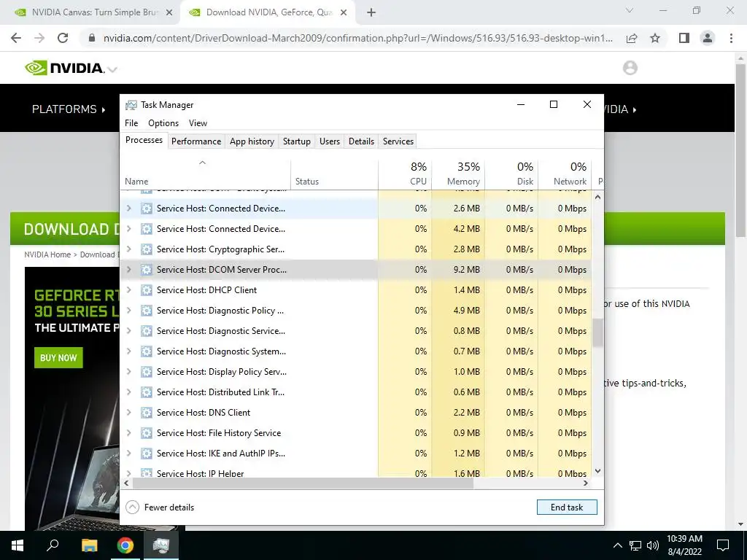Open File Explorer from taskbar

pos(89,545)
